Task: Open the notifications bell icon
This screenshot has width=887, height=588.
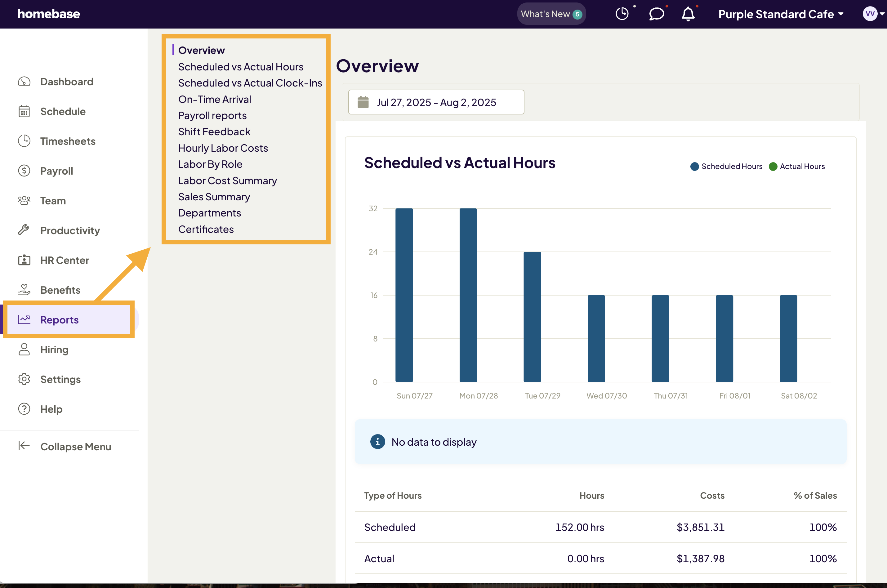Action: point(688,14)
